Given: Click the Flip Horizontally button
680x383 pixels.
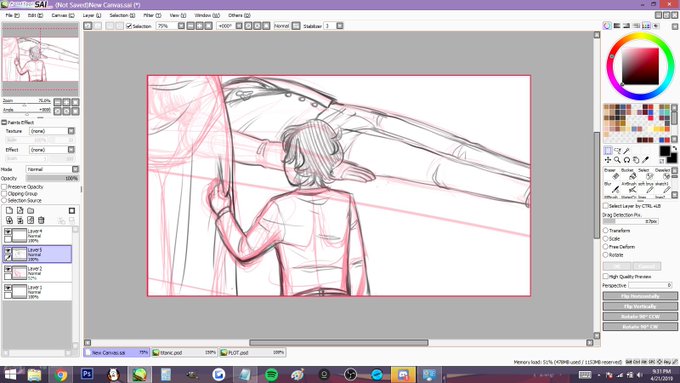Looking at the screenshot, I should pos(640,296).
